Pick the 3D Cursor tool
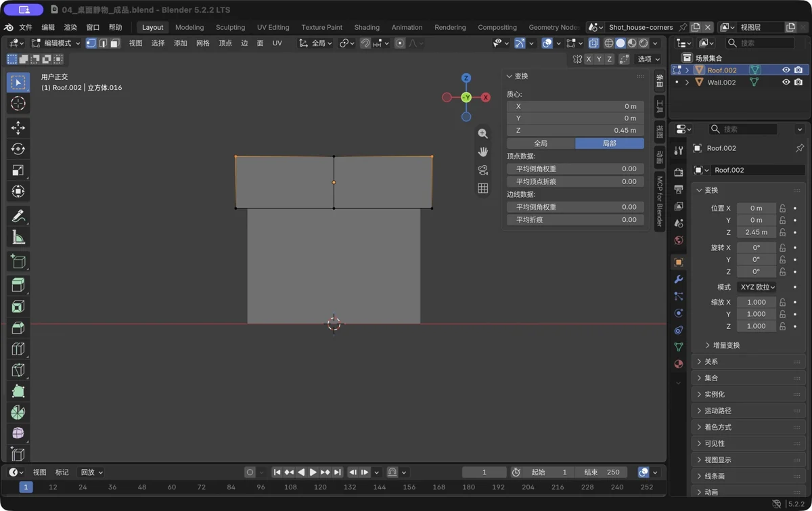The width and height of the screenshot is (812, 511). [18, 104]
